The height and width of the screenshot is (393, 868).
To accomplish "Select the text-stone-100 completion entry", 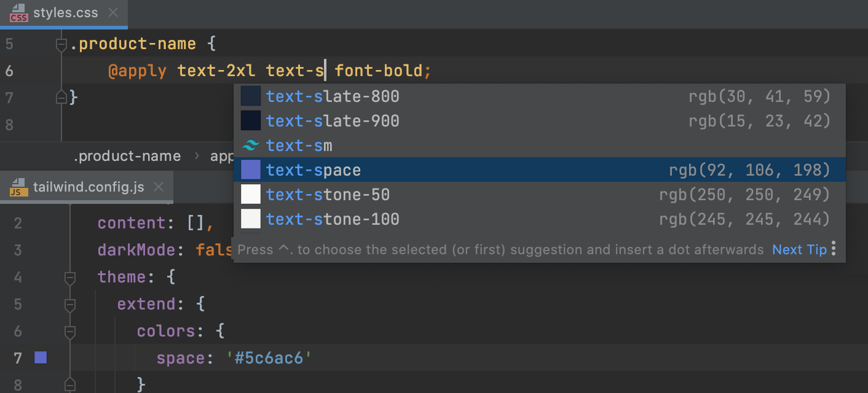I will (333, 219).
